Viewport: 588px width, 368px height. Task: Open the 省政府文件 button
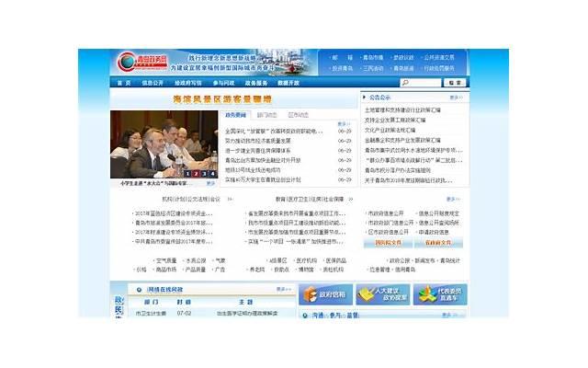[x=438, y=243]
